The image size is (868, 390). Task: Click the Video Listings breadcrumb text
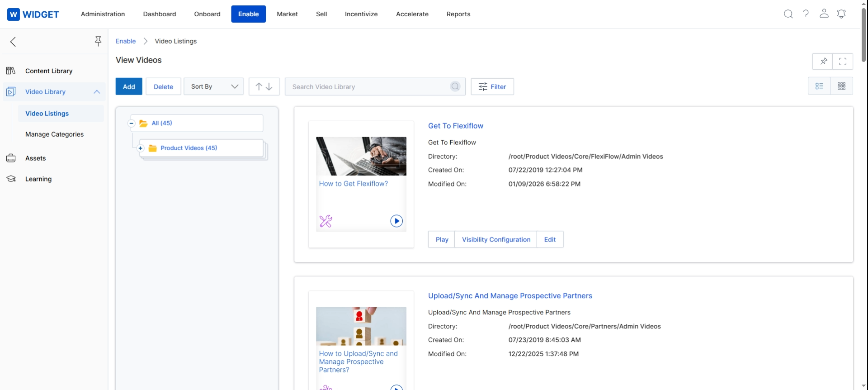[176, 41]
